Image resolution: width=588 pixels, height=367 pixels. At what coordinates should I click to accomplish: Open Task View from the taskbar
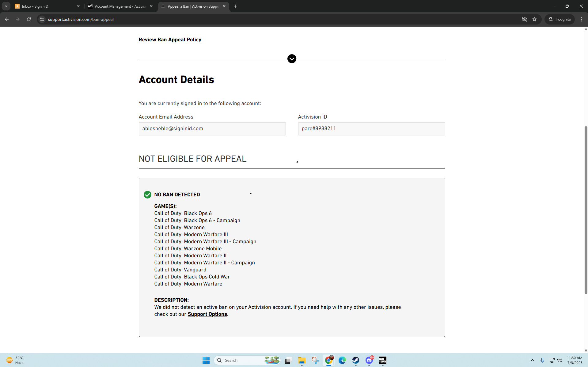287,360
